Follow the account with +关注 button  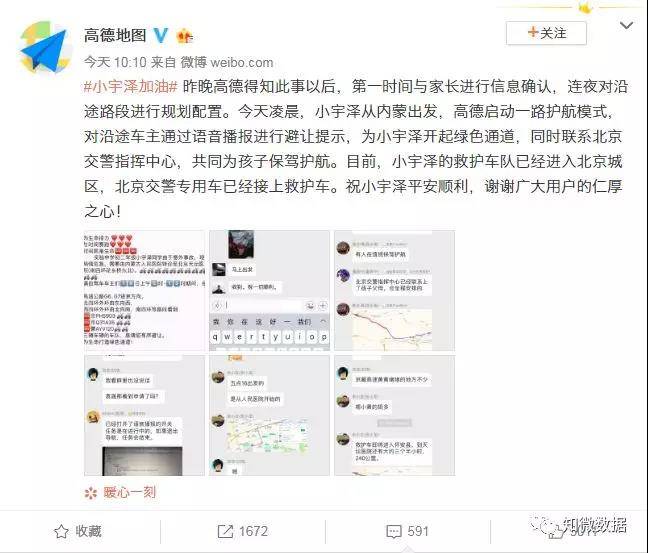546,33
